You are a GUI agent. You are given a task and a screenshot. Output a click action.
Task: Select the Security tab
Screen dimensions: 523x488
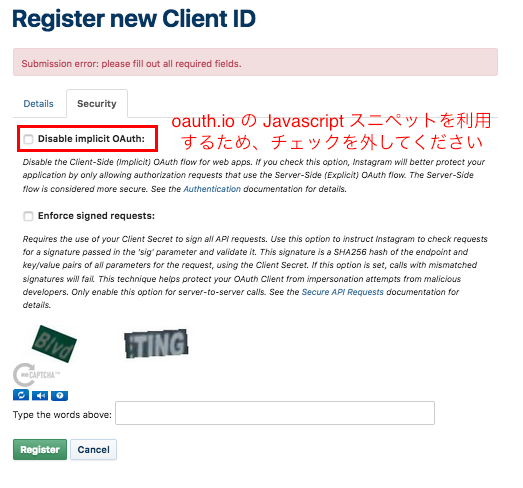pyautogui.click(x=97, y=104)
